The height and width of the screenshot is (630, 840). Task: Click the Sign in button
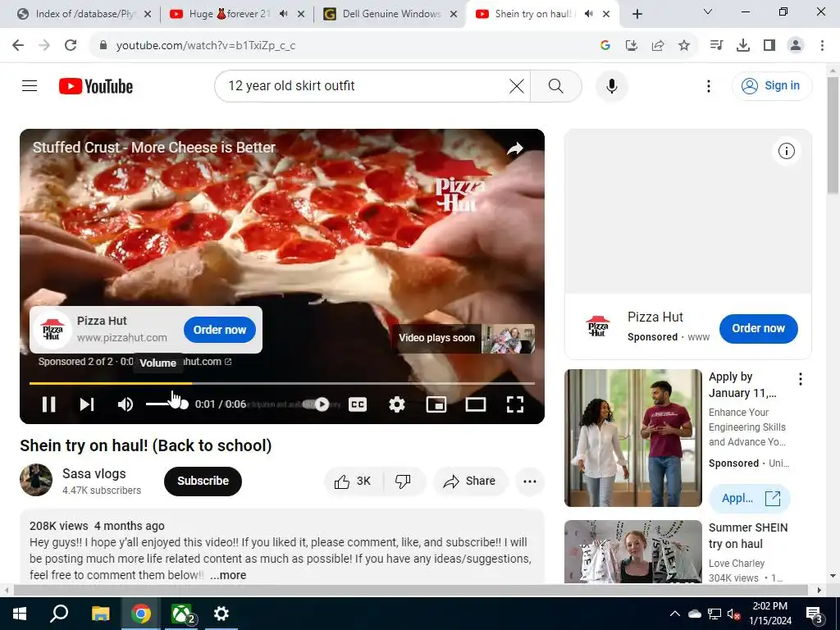[772, 85]
